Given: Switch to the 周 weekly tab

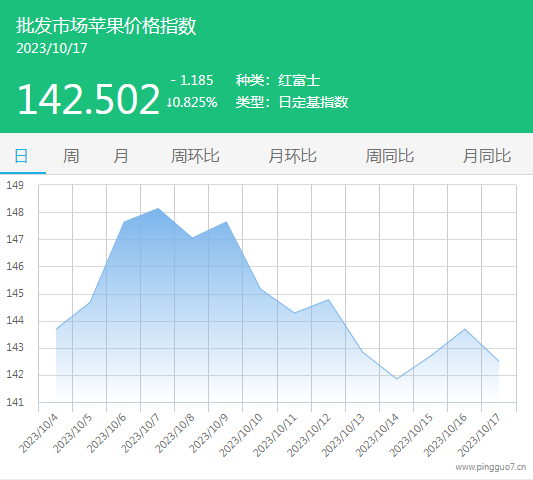Looking at the screenshot, I should point(71,156).
